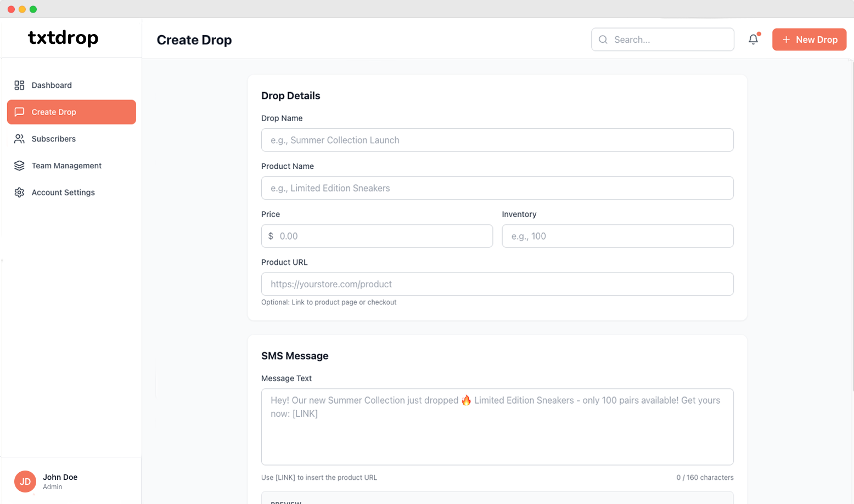The height and width of the screenshot is (504, 854).
Task: Go to Team Management section
Action: click(x=66, y=166)
